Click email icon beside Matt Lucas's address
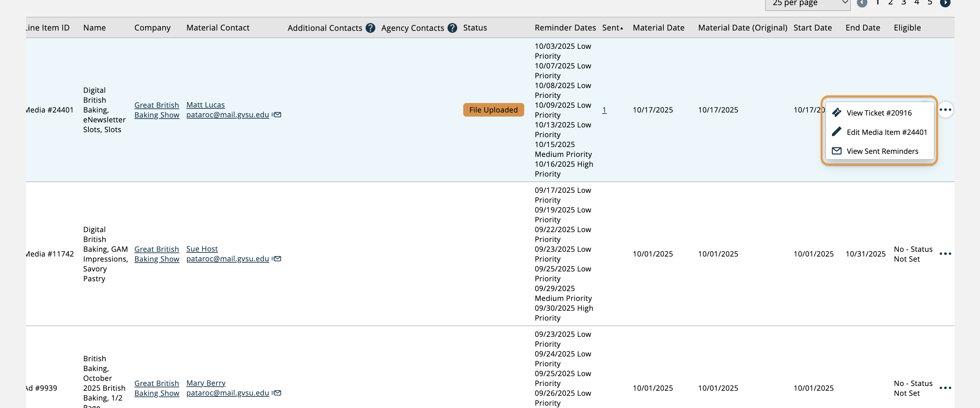Image resolution: width=980 pixels, height=408 pixels. click(x=277, y=115)
